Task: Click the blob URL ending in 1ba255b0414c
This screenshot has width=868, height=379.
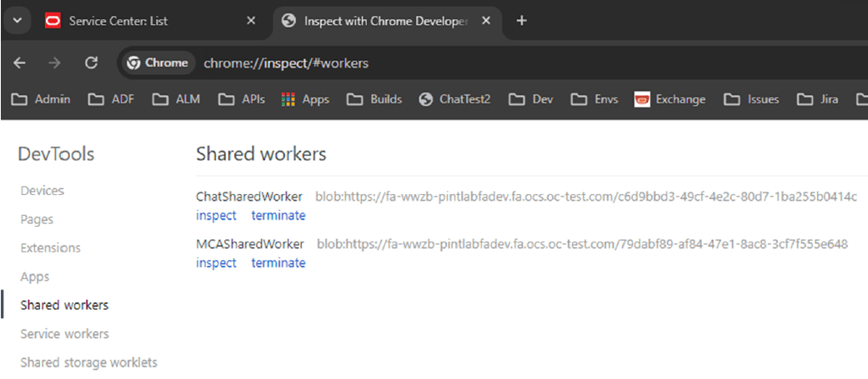Action: click(586, 197)
